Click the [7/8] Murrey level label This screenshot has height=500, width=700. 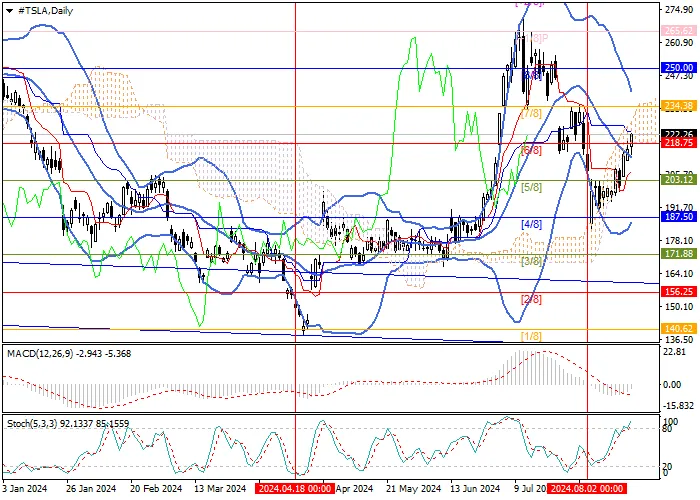(531, 114)
